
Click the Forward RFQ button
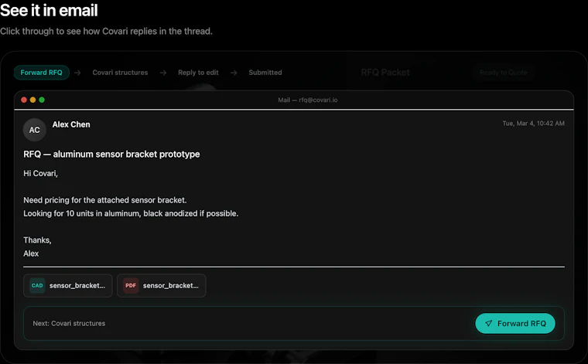(x=514, y=323)
